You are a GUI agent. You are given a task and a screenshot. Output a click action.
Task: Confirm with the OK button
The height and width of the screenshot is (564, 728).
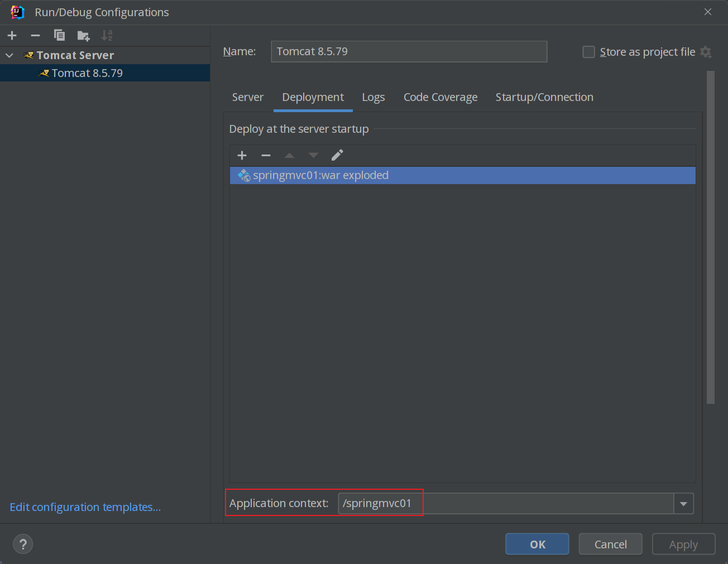point(538,544)
